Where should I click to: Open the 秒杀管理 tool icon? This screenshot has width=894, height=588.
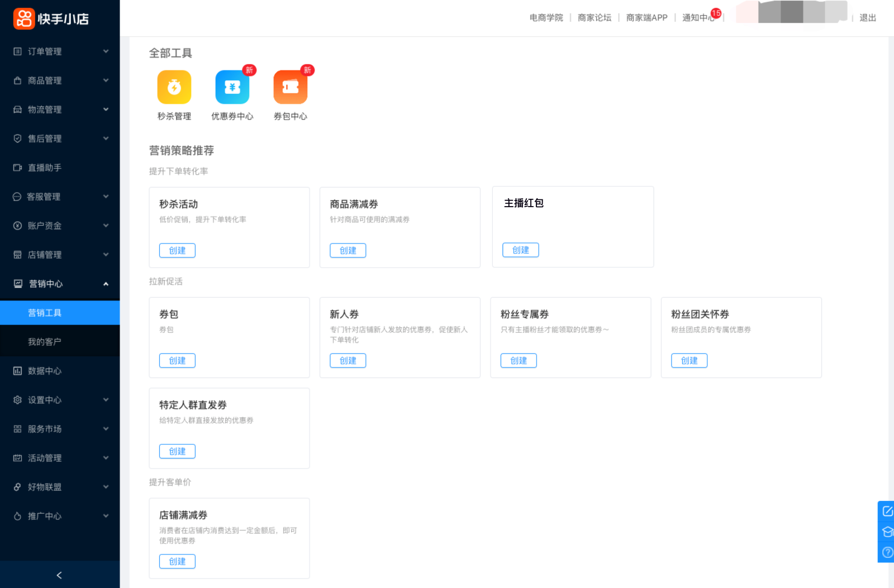click(174, 87)
